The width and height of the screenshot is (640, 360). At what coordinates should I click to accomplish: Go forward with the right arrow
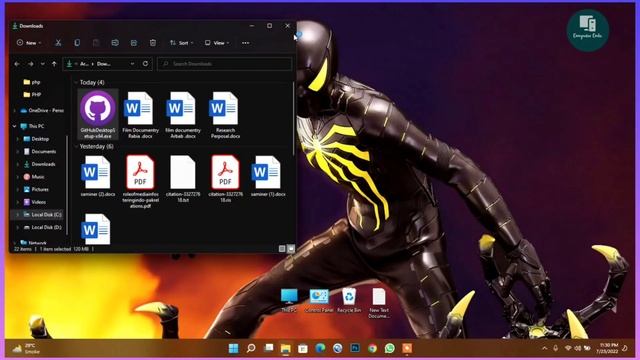tap(31, 64)
